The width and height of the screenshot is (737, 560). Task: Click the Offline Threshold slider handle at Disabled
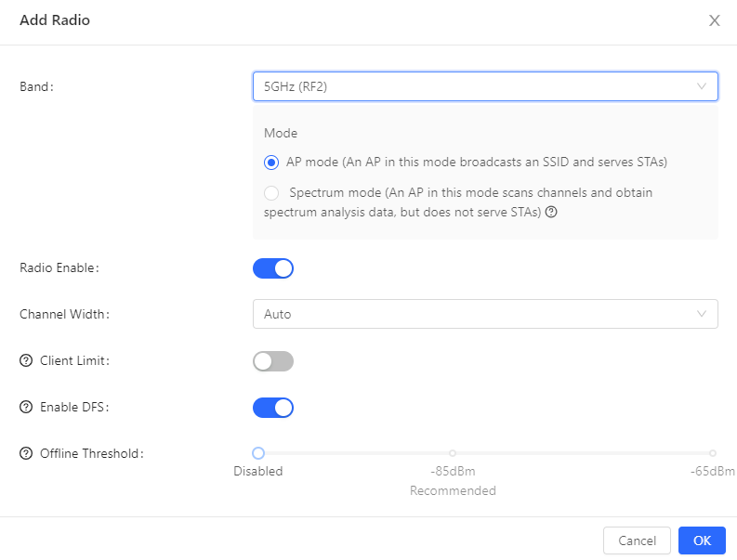coord(258,453)
